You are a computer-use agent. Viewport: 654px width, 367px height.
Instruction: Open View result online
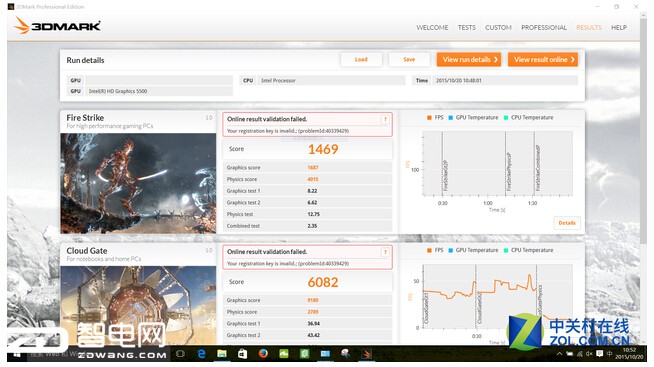tap(543, 60)
